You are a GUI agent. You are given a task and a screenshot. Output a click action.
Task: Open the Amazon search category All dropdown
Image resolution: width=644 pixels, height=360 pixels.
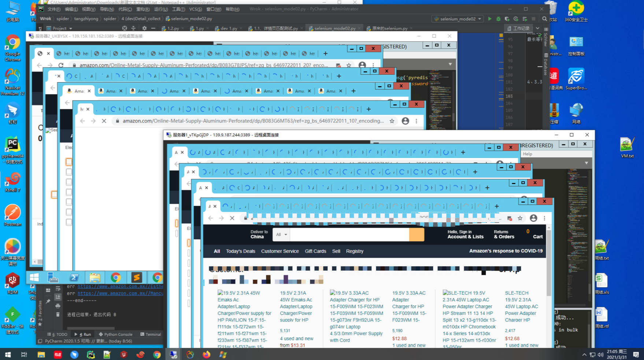(281, 235)
